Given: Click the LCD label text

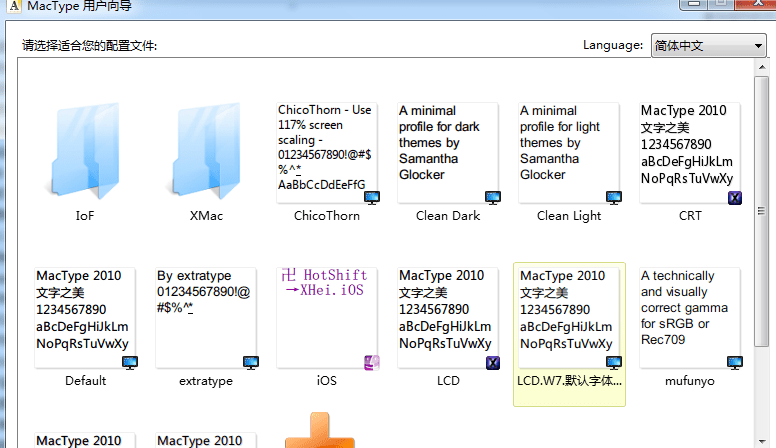Looking at the screenshot, I should tap(448, 381).
